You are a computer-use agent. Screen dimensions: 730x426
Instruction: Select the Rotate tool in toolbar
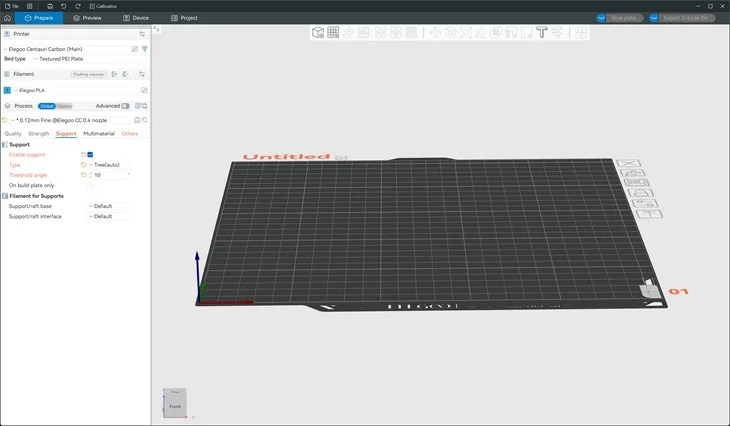tap(451, 32)
